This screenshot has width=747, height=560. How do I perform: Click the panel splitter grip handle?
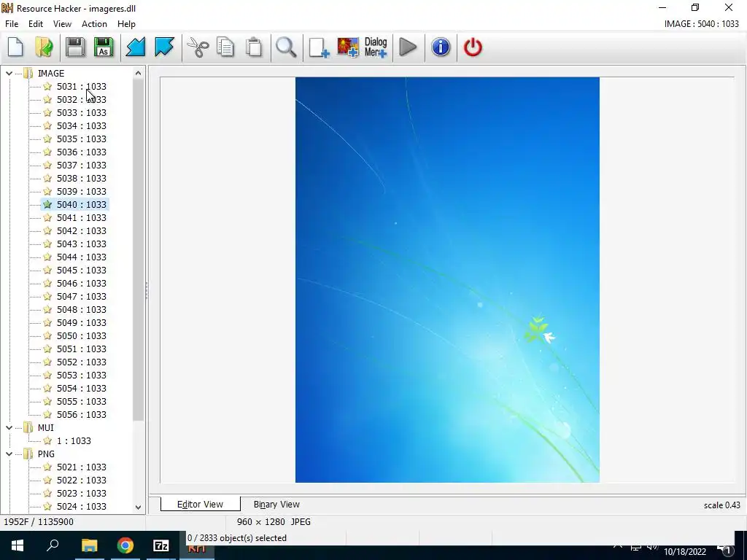147,290
